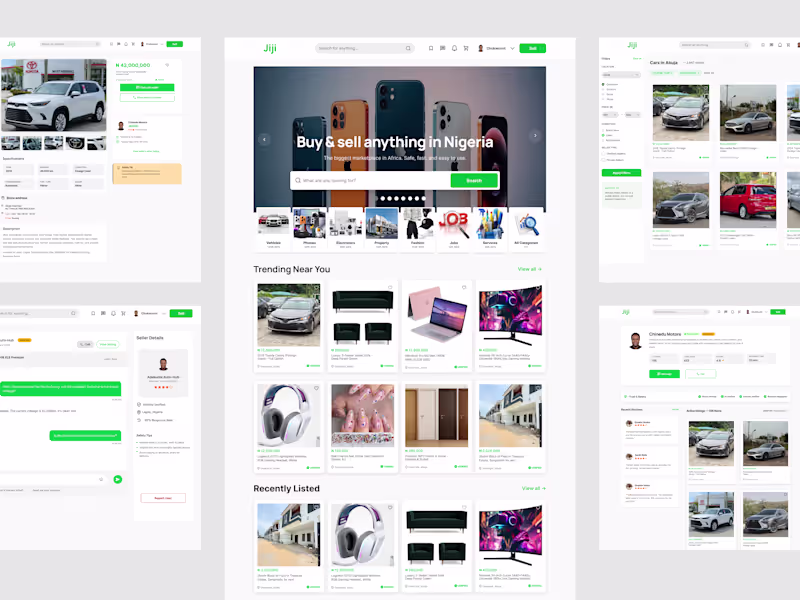Click cart icon in car detail page header
The height and width of the screenshot is (600, 800).
click(133, 44)
